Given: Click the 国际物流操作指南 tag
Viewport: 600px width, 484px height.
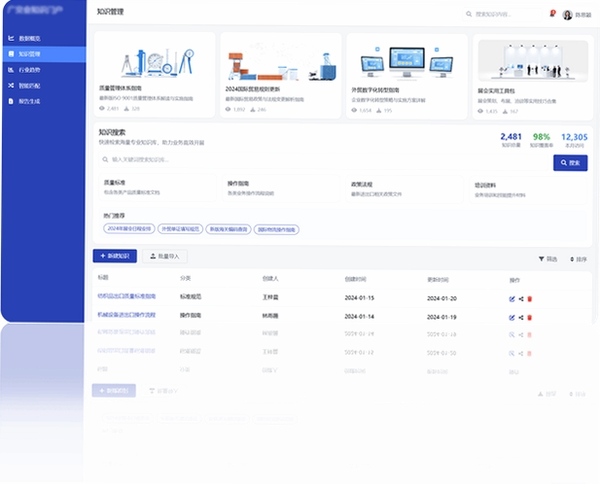Looking at the screenshot, I should [276, 230].
